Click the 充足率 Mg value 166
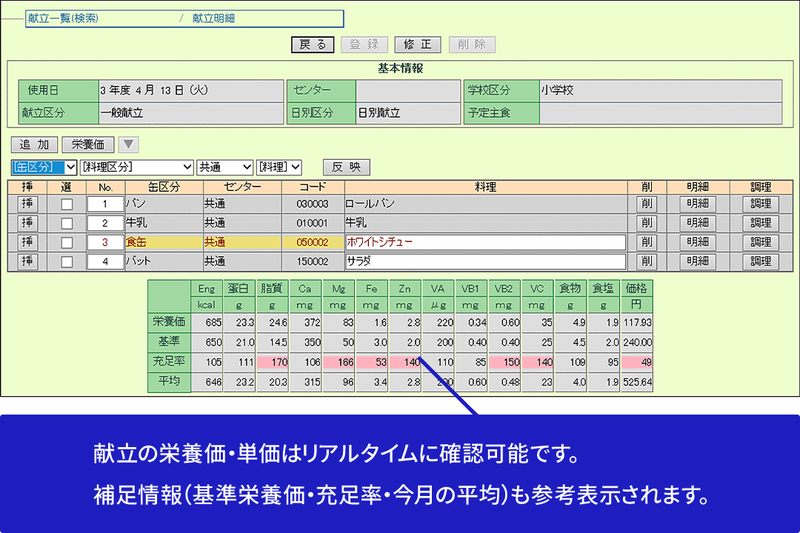This screenshot has width=800, height=533. coord(339,362)
